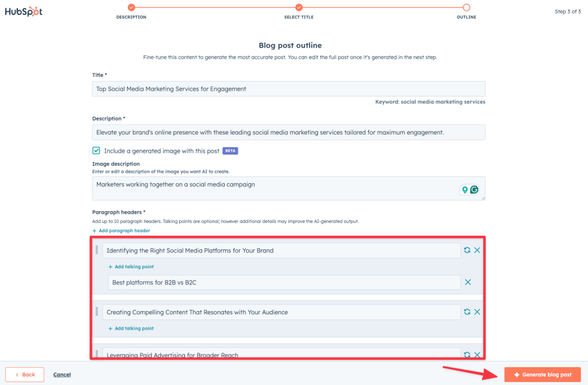Click drag handle of 'Identifying the Right Social Media Platforms'
This screenshot has width=588, height=385.
[96, 250]
